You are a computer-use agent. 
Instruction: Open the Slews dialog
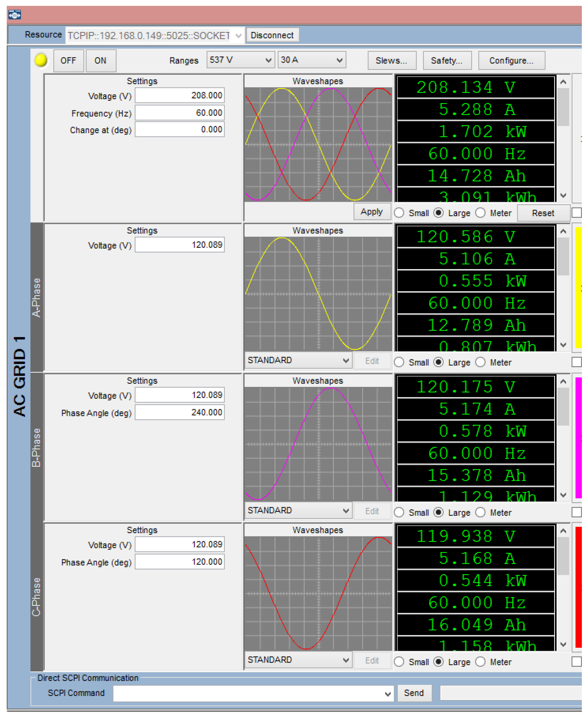point(392,61)
